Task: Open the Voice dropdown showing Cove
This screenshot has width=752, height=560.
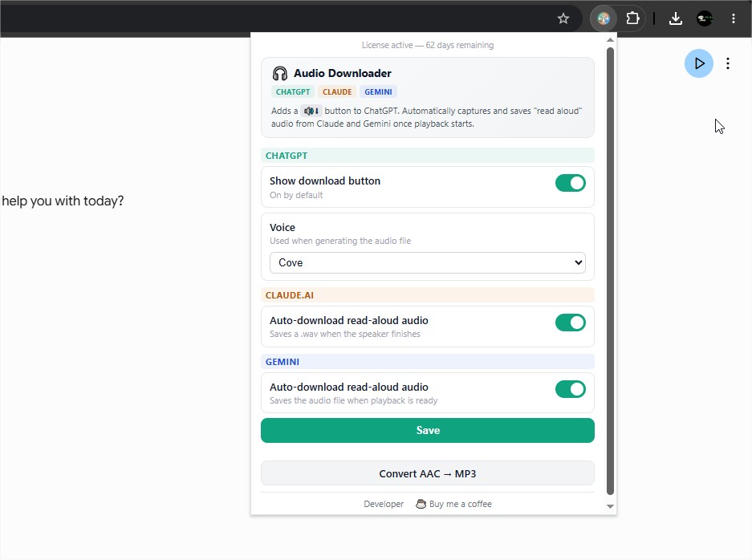Action: pos(427,262)
